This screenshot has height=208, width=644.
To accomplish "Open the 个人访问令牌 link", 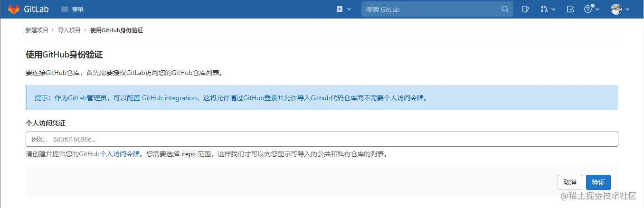I will (120, 154).
